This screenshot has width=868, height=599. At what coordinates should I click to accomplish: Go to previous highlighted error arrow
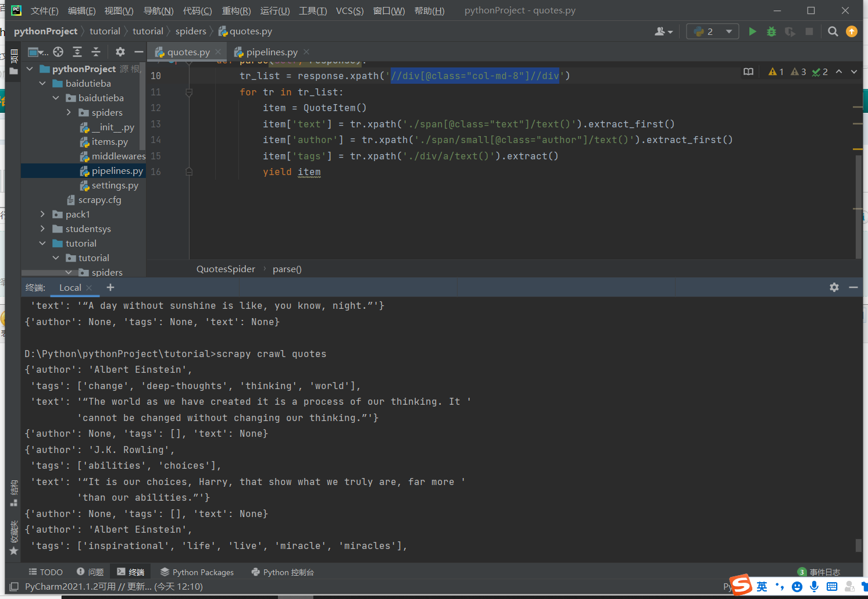tap(839, 72)
